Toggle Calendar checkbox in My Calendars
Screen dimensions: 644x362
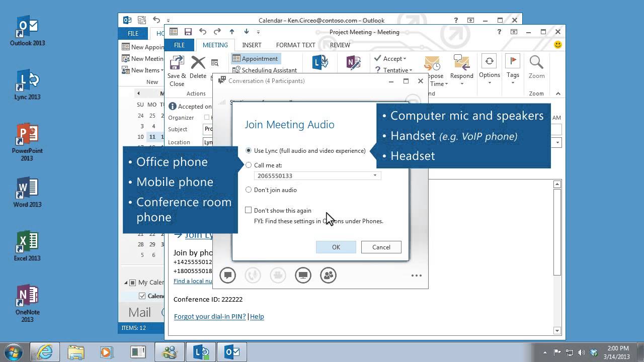pyautogui.click(x=142, y=296)
